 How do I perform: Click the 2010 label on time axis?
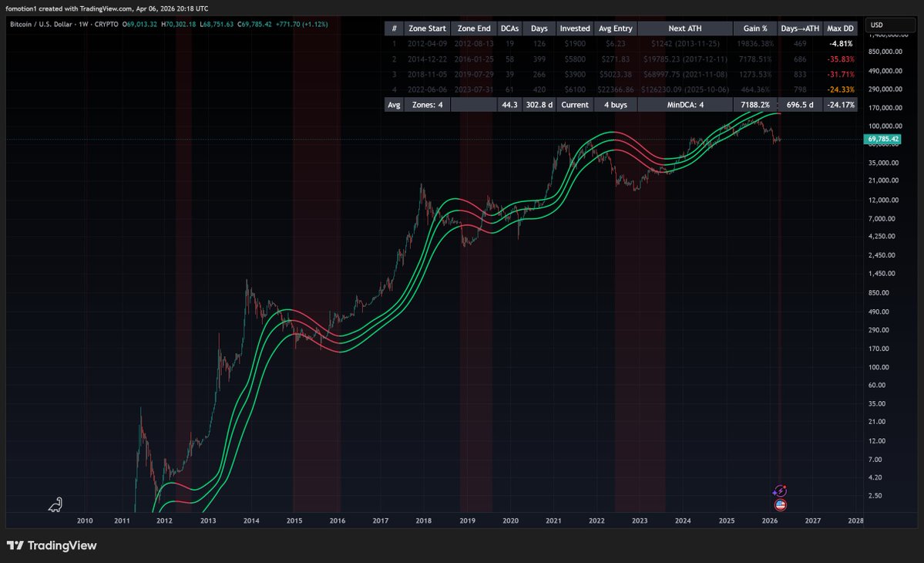pyautogui.click(x=85, y=521)
